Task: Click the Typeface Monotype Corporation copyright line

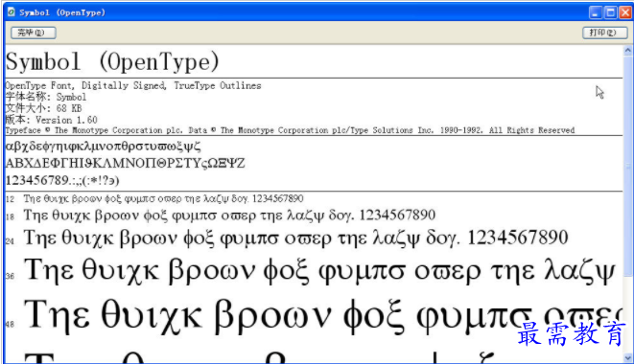Action: [x=290, y=130]
